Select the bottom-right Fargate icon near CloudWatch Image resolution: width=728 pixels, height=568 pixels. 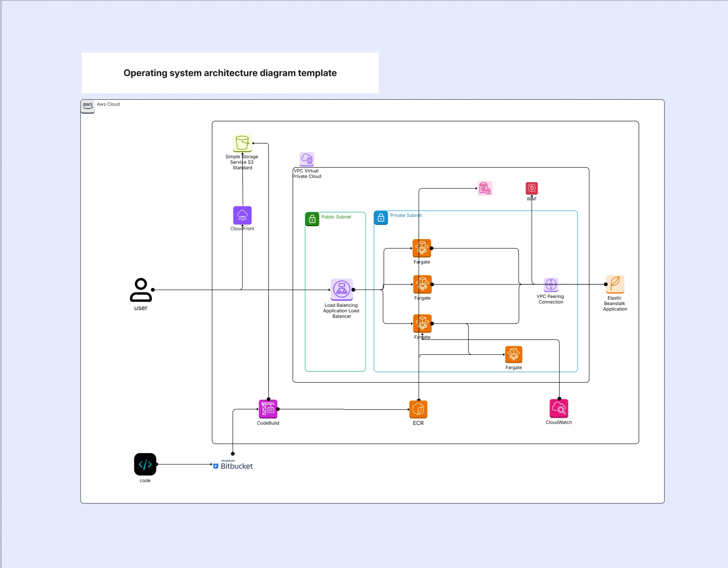click(514, 354)
